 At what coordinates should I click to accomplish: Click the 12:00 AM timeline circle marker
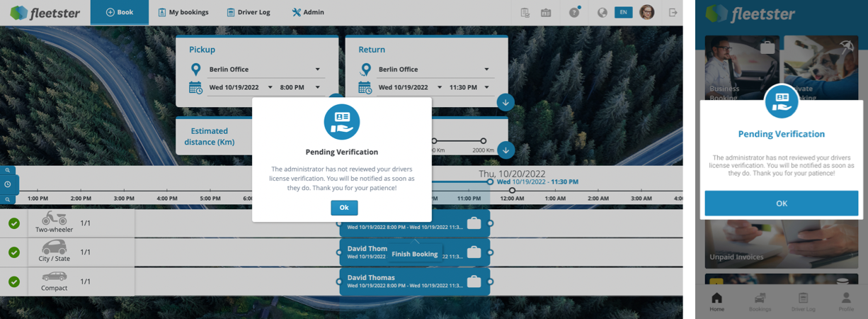tap(513, 190)
